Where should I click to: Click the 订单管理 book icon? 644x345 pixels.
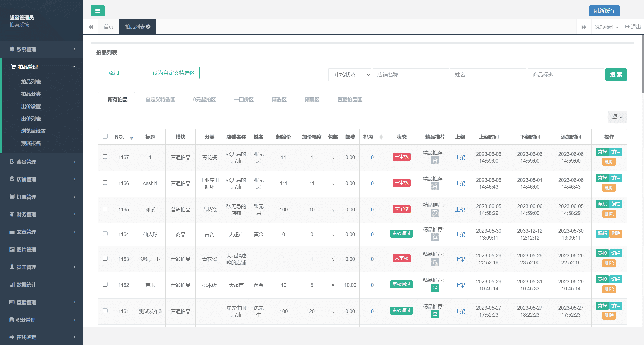pos(12,196)
